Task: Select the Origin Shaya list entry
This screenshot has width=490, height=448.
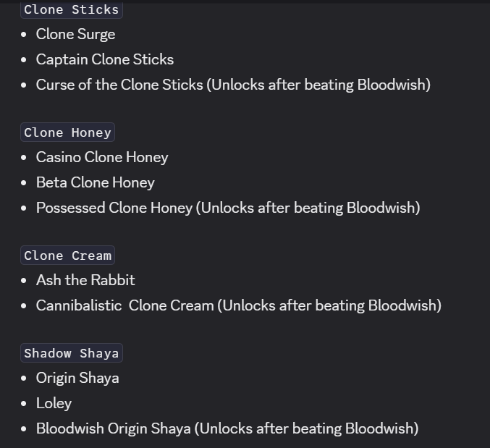Action: click(77, 378)
